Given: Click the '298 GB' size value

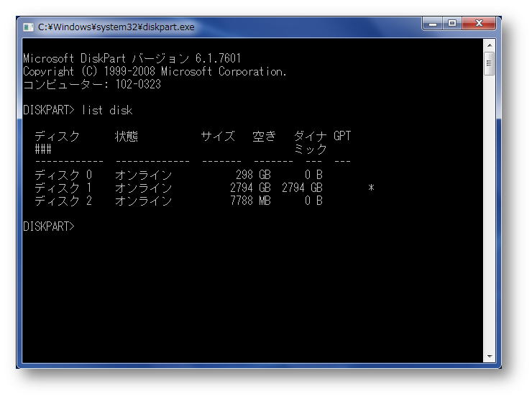Looking at the screenshot, I should (253, 175).
